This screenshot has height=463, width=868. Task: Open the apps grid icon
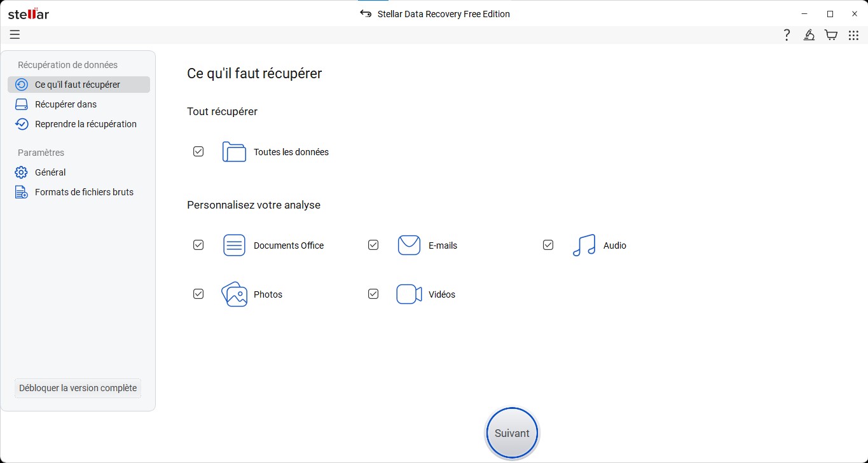[x=853, y=35]
